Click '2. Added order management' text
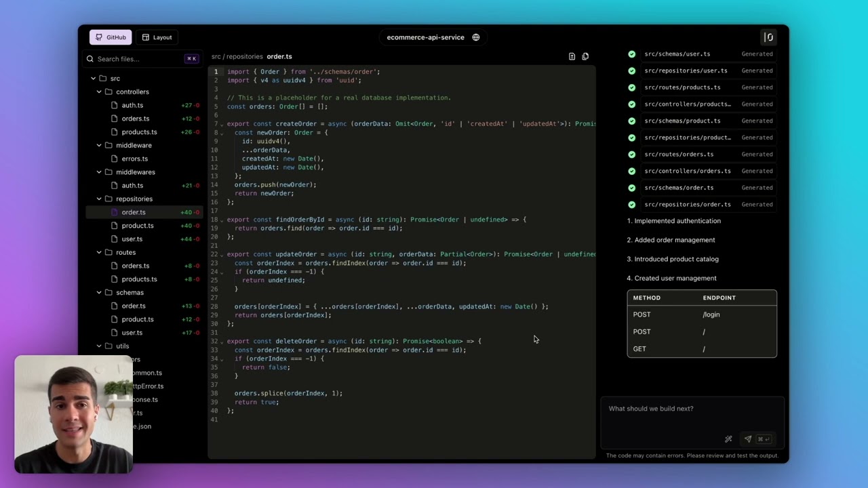The height and width of the screenshot is (488, 868). click(x=671, y=240)
